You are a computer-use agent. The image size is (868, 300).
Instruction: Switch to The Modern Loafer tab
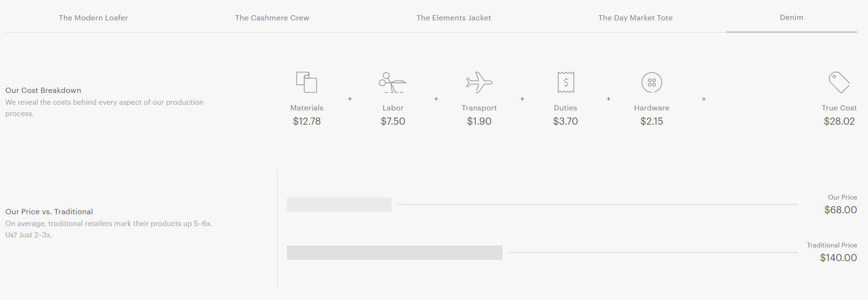(93, 18)
